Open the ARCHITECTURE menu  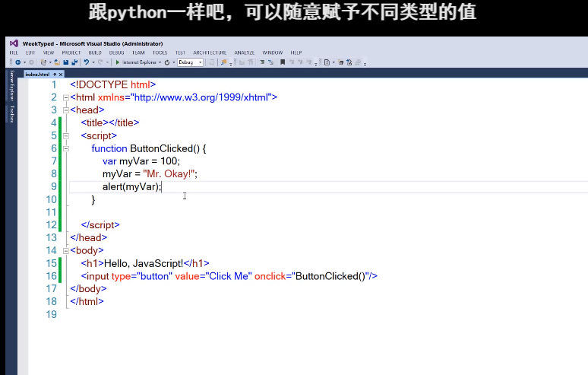(x=210, y=53)
